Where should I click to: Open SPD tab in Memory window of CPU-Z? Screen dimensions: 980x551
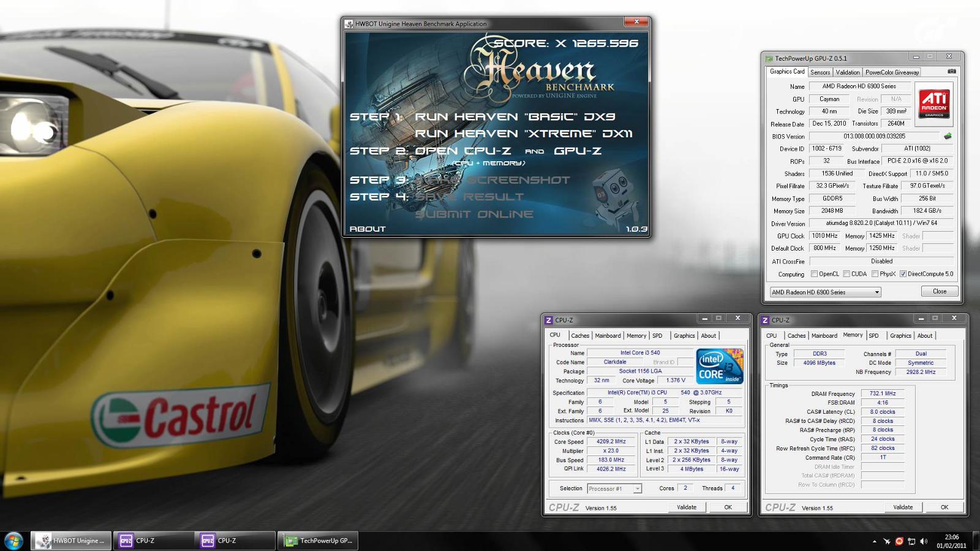874,336
